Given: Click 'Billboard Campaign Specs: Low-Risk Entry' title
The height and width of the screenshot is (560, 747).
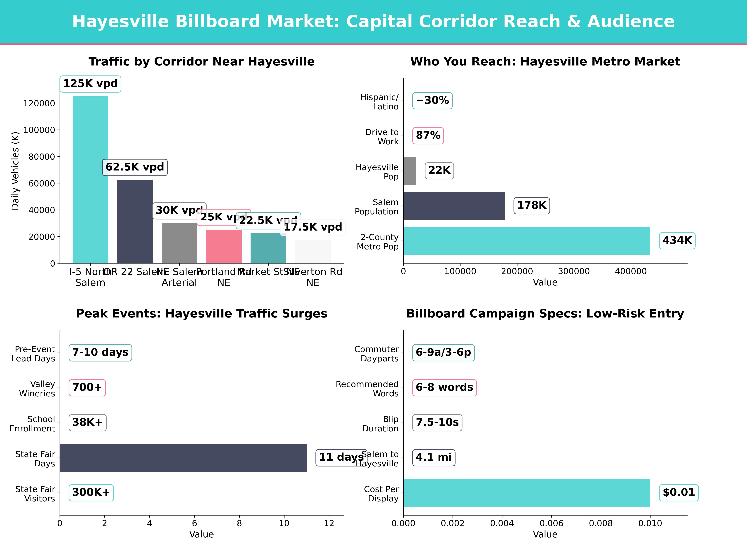Looking at the screenshot, I should [x=545, y=314].
